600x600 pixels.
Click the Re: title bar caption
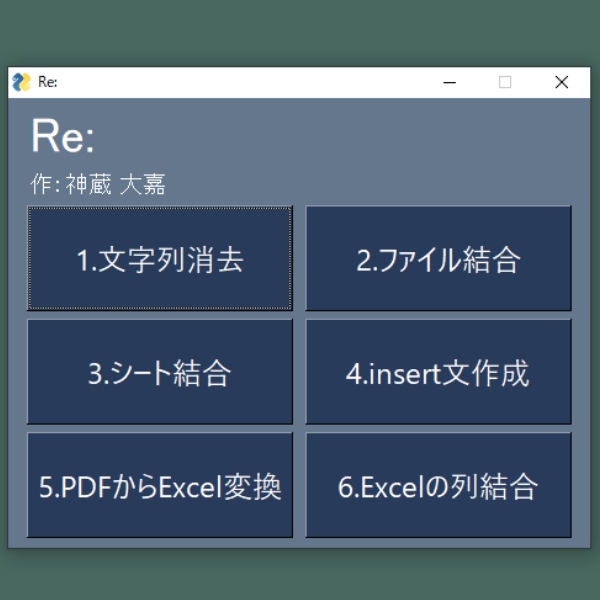[x=48, y=82]
